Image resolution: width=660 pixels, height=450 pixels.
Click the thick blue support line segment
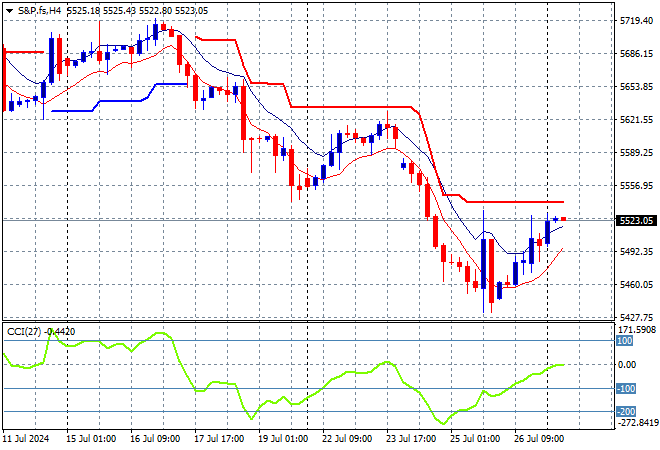coord(172,84)
